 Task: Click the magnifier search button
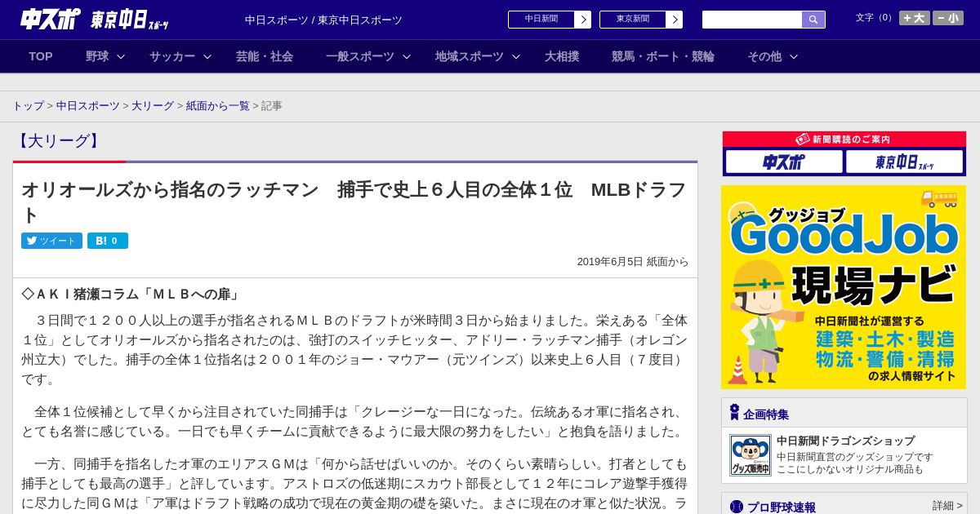tap(813, 20)
